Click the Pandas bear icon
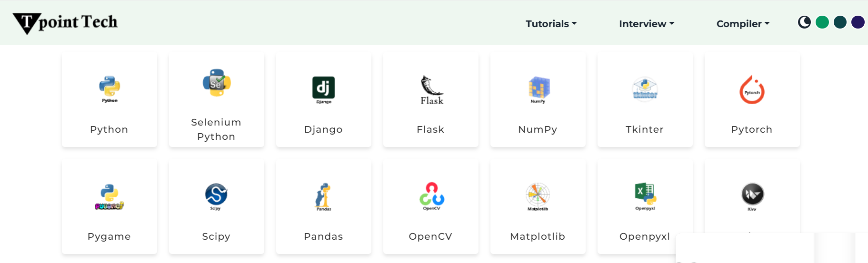 click(324, 197)
